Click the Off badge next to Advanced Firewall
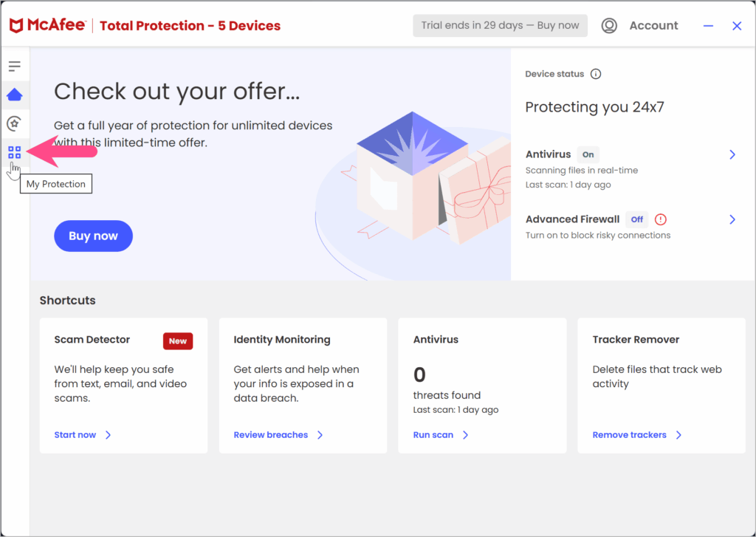 coord(636,219)
